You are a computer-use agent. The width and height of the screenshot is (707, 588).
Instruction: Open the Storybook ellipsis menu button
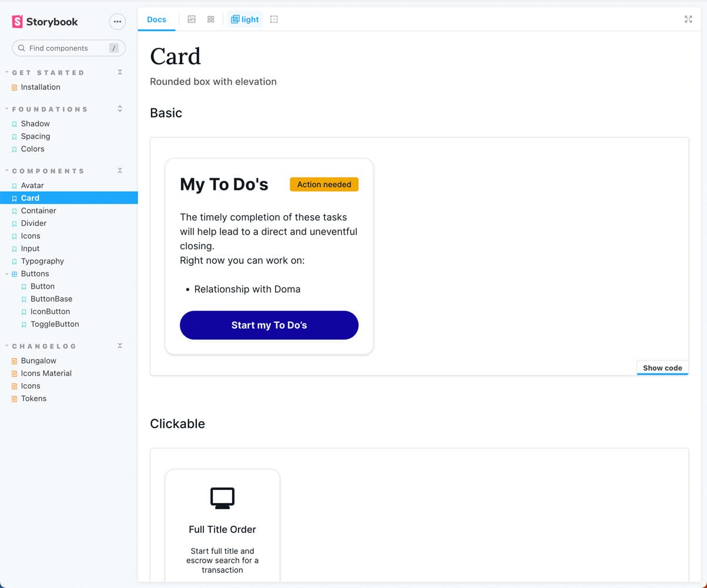point(118,22)
